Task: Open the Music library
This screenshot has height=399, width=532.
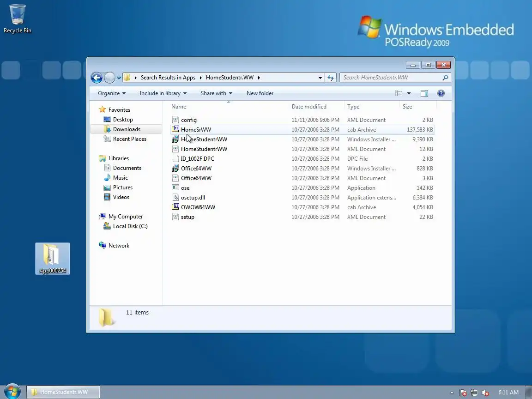Action: 120,178
